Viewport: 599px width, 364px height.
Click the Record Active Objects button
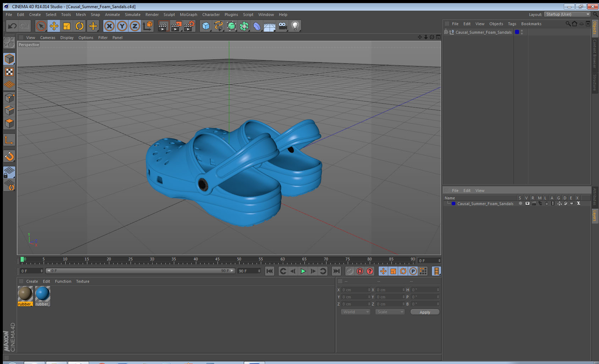(350, 271)
